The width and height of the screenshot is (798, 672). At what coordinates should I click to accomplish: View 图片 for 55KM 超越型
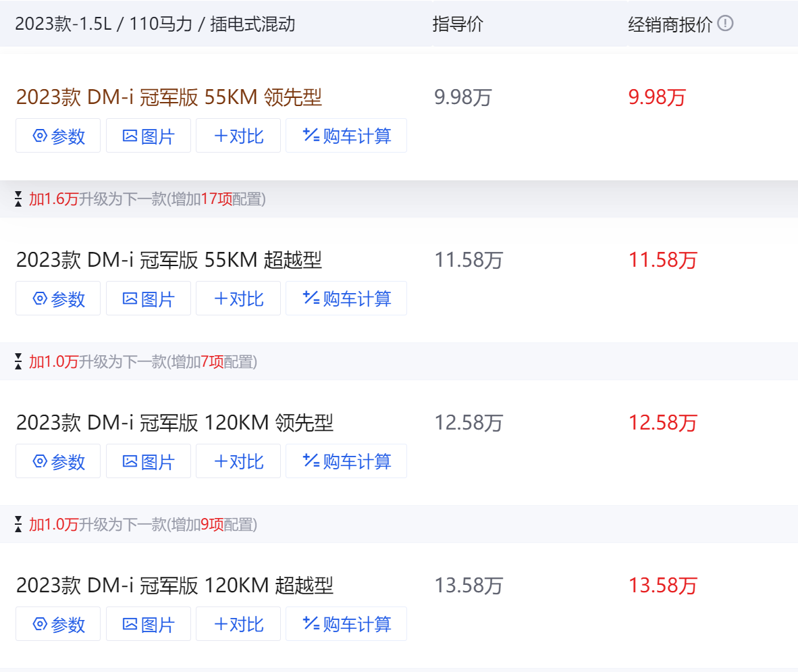coord(149,299)
